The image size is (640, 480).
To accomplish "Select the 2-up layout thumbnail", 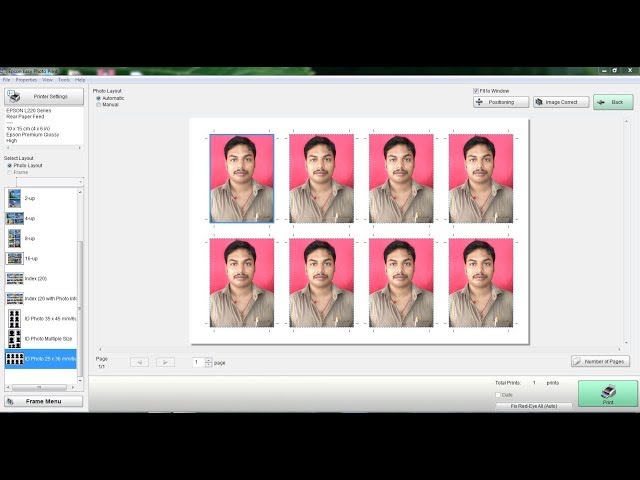I will pyautogui.click(x=14, y=198).
